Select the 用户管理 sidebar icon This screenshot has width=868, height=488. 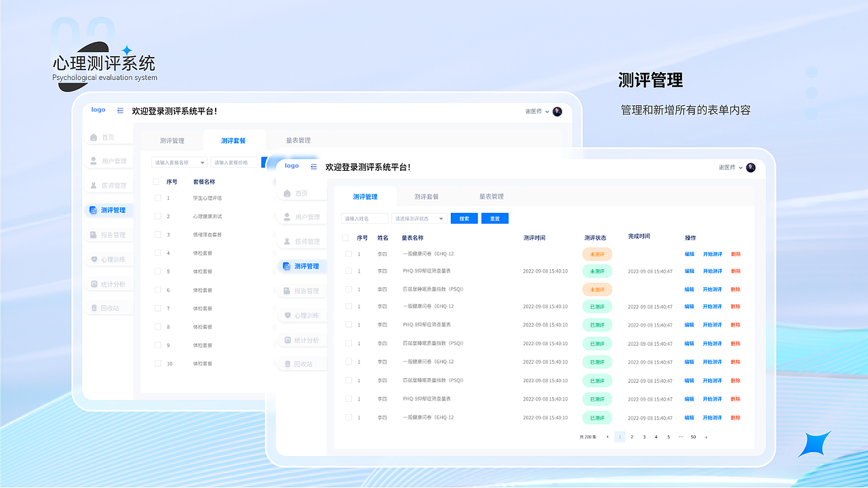(288, 216)
